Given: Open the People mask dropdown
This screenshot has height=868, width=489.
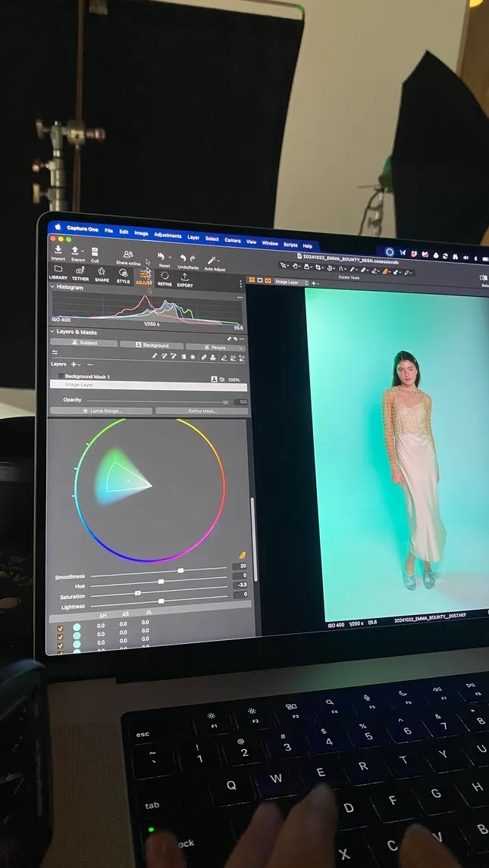Looking at the screenshot, I should point(215,347).
